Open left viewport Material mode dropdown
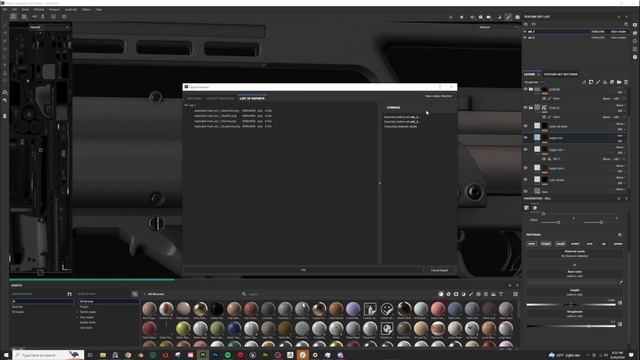This screenshot has height=360, width=640. click(x=49, y=27)
